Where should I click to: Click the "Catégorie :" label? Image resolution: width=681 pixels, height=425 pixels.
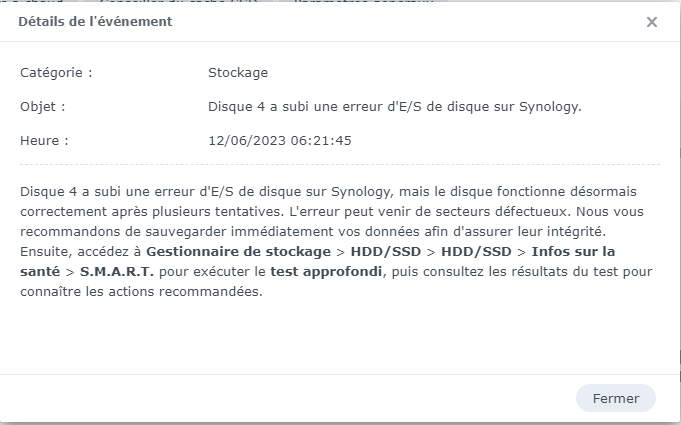tap(56, 73)
